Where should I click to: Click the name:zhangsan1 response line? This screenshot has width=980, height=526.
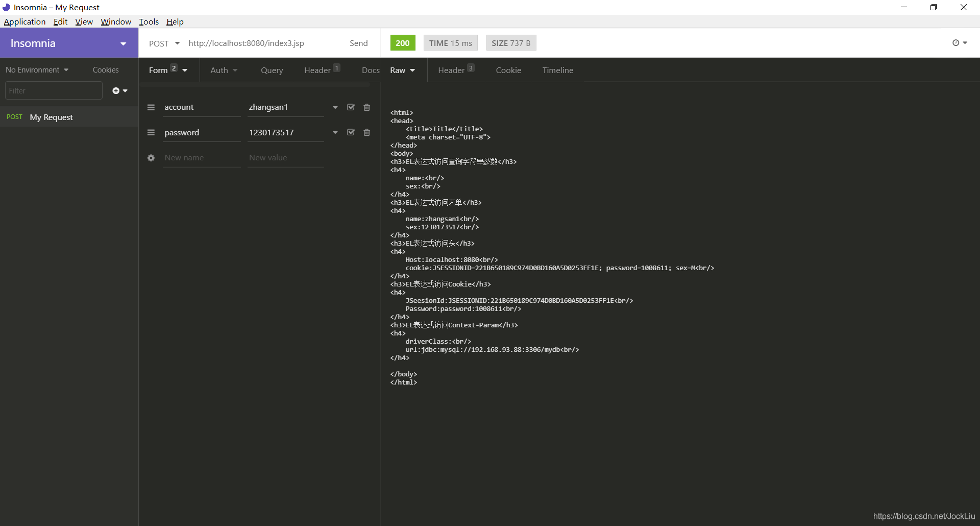coord(442,219)
